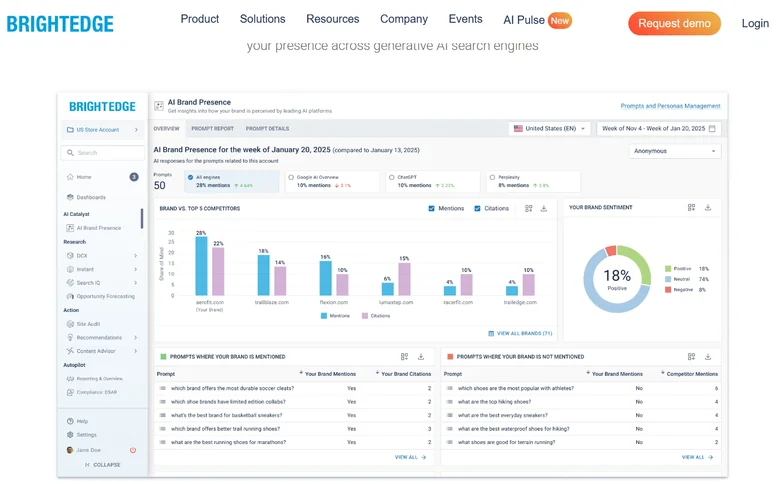Viewport: 780px width, 484px height.
Task: Collapse the sidebar
Action: [x=102, y=465]
